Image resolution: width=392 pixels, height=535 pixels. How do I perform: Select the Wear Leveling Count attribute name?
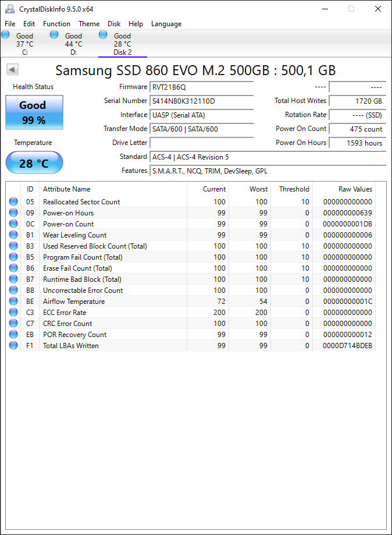(74, 235)
